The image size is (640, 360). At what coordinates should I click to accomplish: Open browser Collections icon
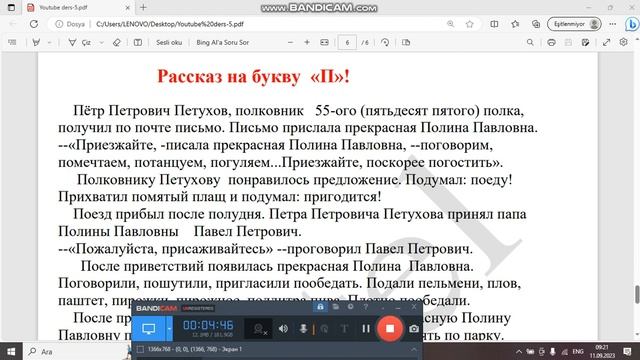tap(536, 24)
